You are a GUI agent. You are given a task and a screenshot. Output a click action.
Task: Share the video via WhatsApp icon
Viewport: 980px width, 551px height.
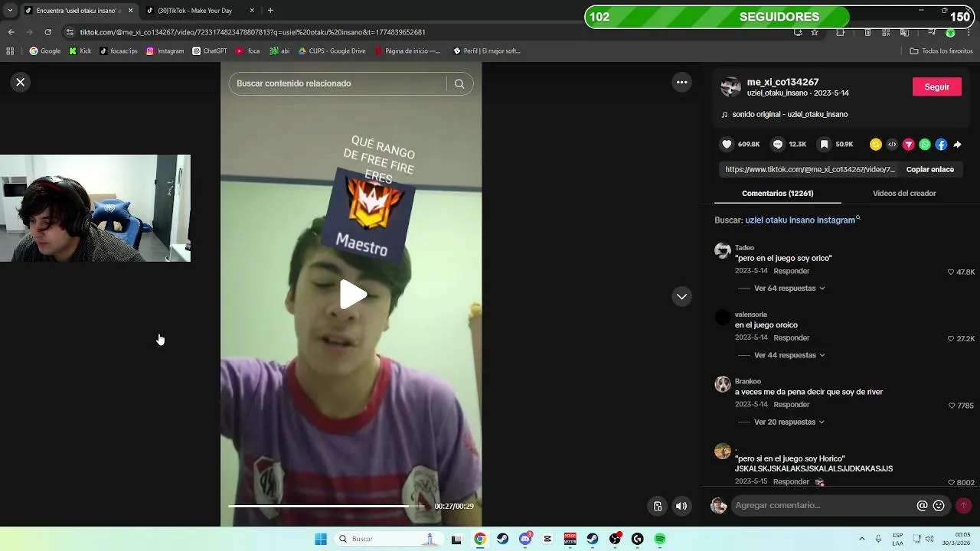(925, 144)
